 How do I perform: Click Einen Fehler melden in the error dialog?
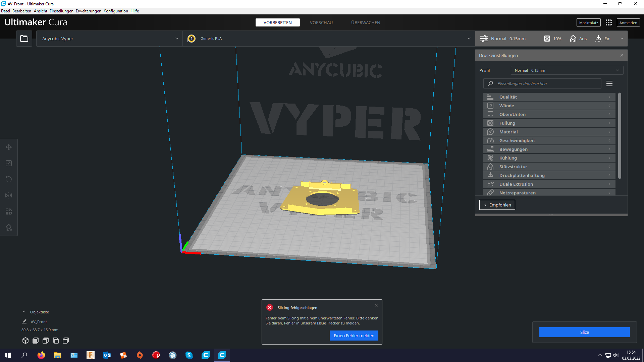tap(354, 335)
